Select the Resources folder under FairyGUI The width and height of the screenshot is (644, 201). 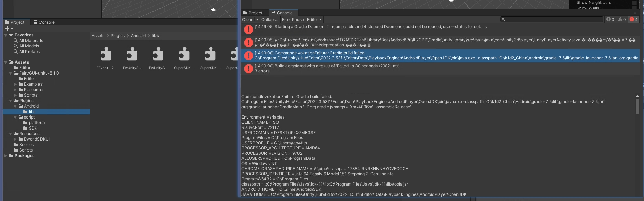(31, 90)
